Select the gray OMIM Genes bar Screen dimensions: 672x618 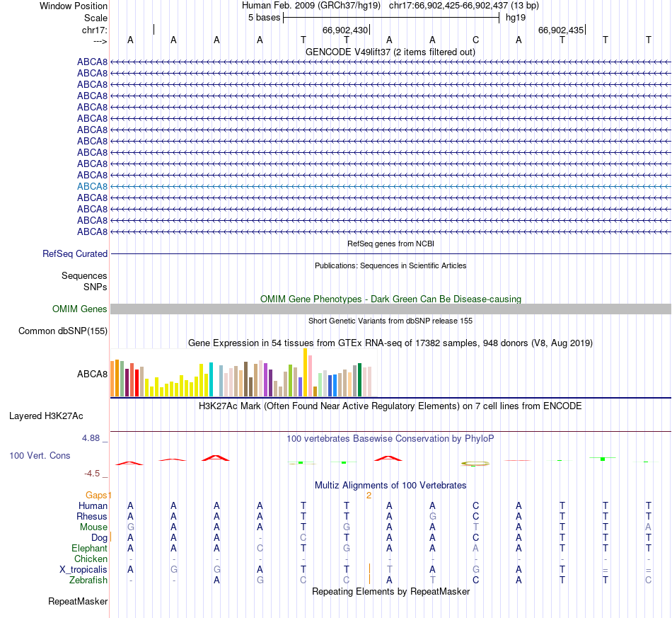(391, 309)
